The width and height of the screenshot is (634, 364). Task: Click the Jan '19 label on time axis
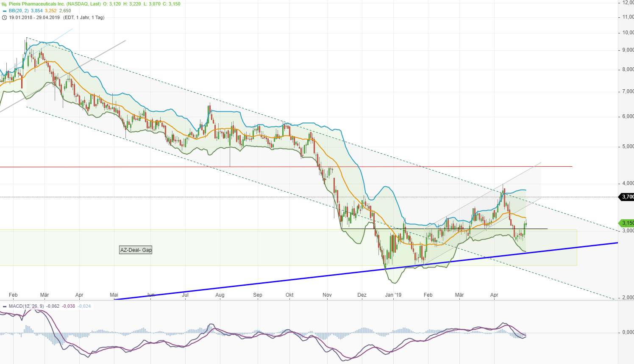coord(393,295)
